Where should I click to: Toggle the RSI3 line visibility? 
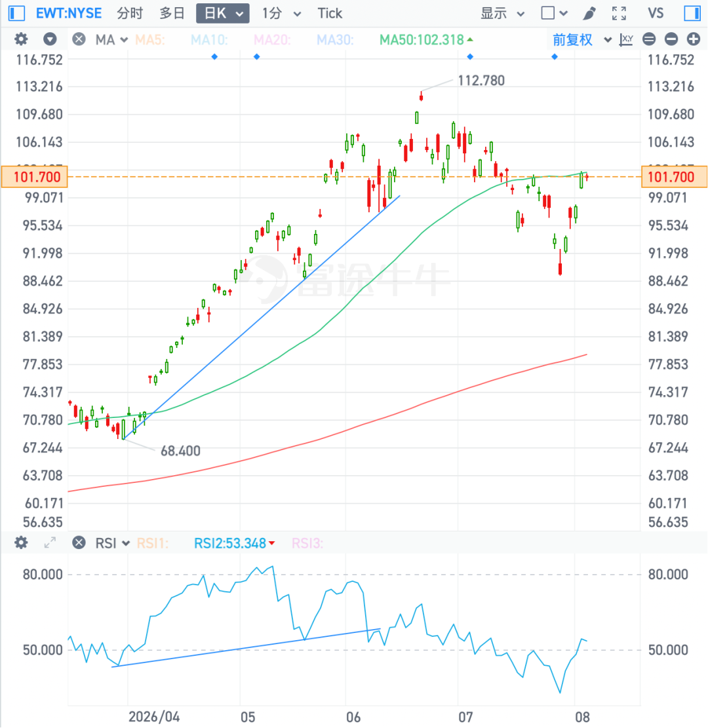307,543
